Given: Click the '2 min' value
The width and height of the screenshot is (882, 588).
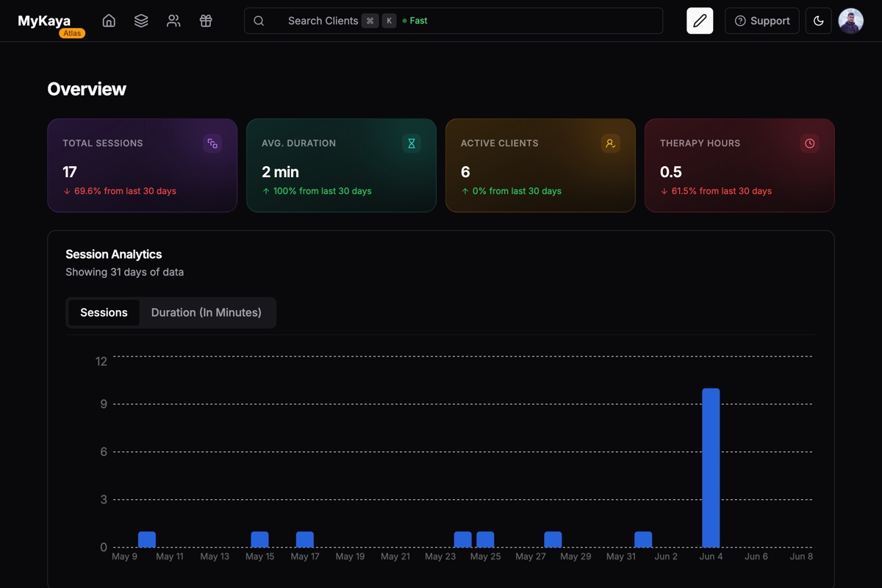Looking at the screenshot, I should (280, 172).
